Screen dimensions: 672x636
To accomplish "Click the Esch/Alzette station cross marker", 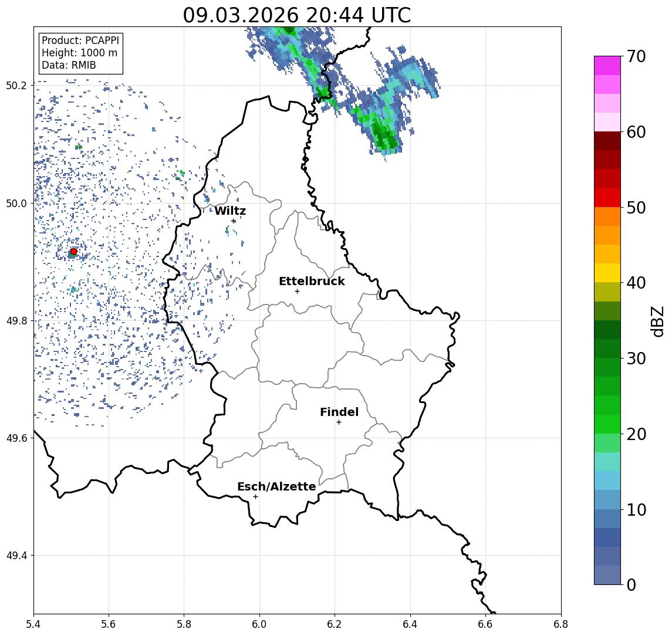I will coord(256,497).
